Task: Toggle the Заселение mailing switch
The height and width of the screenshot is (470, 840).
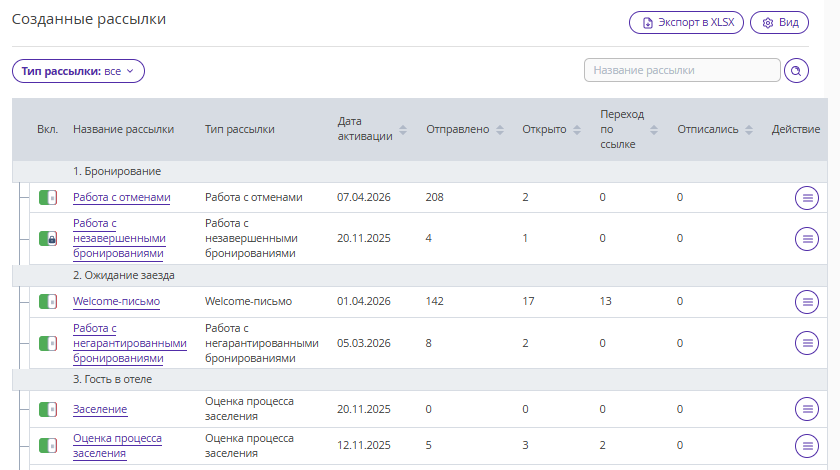Action: pyautogui.click(x=48, y=409)
